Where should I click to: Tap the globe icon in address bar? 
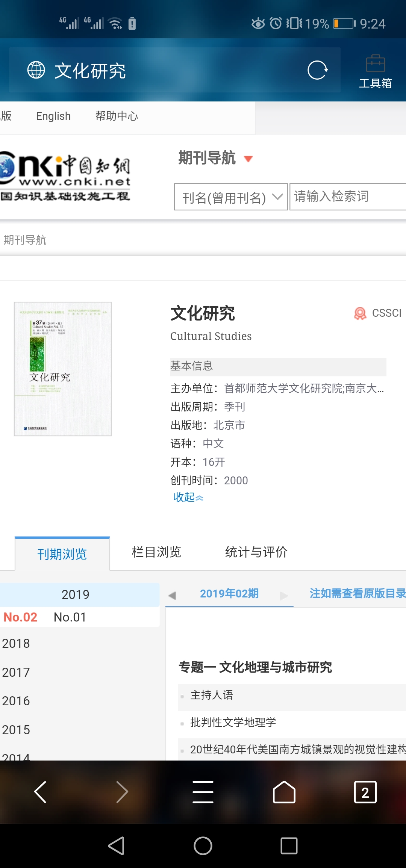point(36,70)
